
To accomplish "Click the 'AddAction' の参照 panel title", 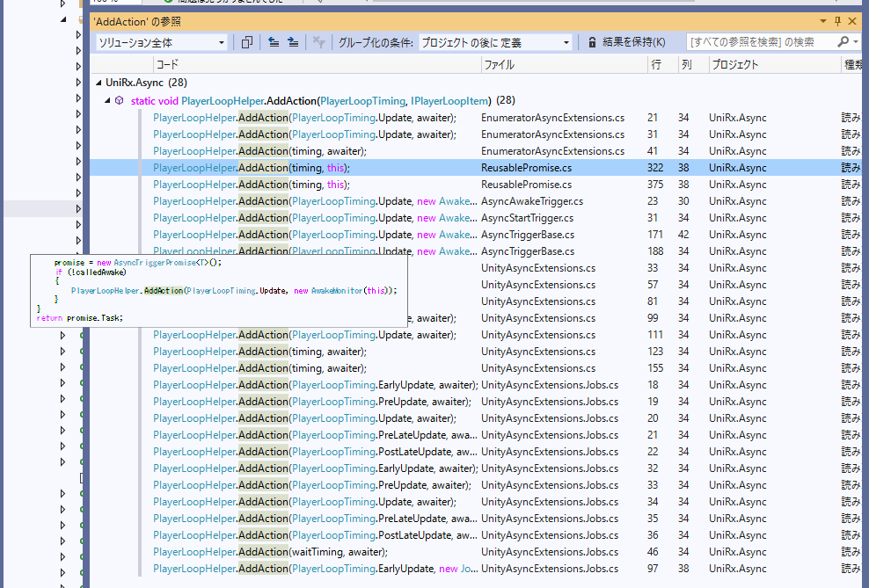I will (137, 22).
